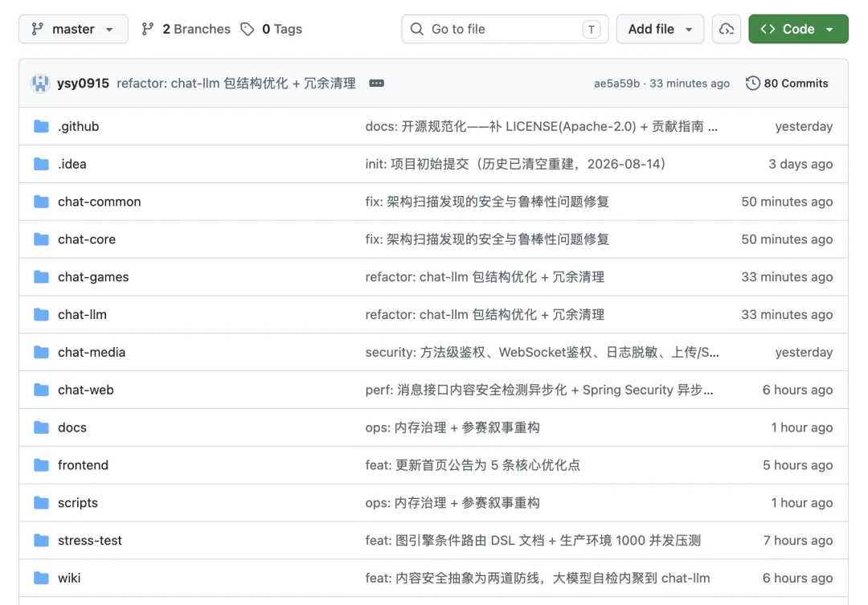Open the chat-core folder name
The height and width of the screenshot is (605, 868).
[x=87, y=239]
